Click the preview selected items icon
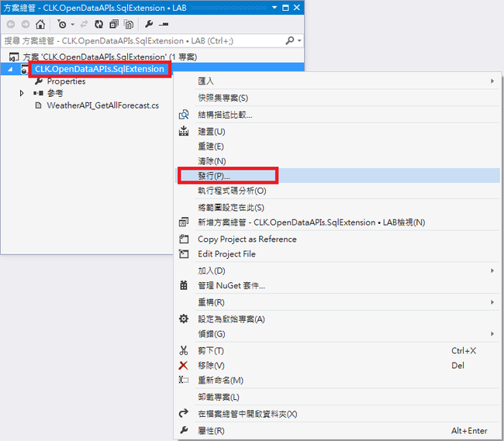 pyautogui.click(x=164, y=24)
